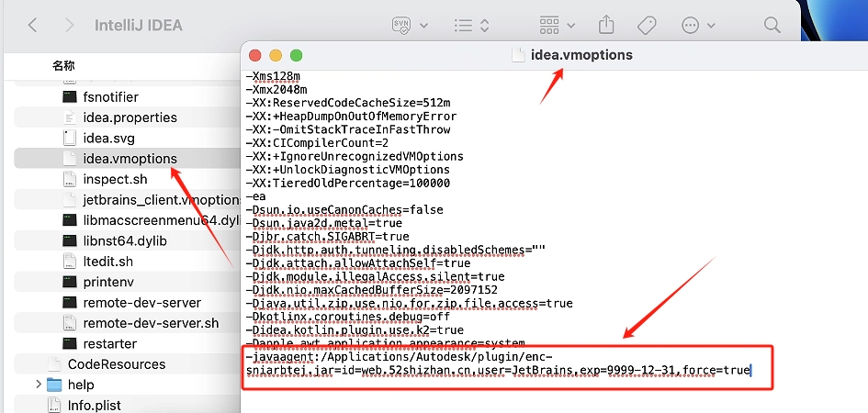This screenshot has height=413, width=868.
Task: Expand the more actions dropdown arrow
Action: 711,26
